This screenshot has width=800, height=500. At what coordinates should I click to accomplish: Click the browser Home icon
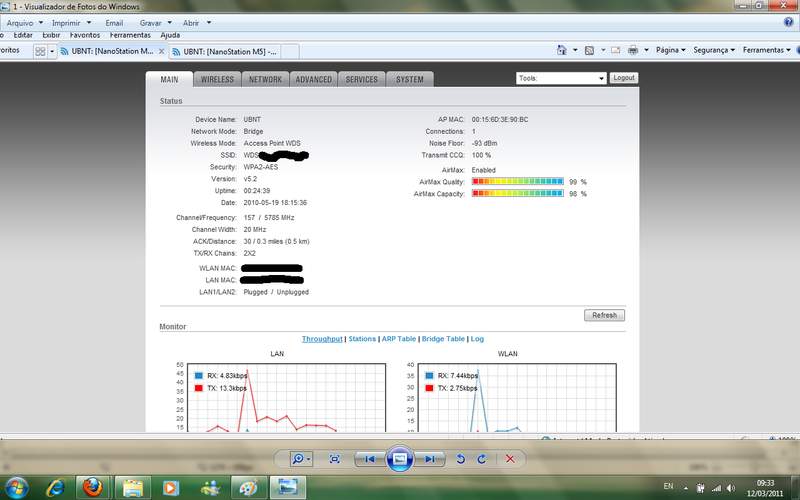point(562,50)
